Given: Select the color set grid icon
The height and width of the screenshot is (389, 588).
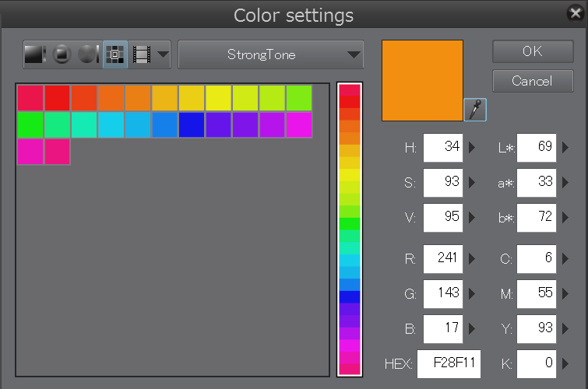Looking at the screenshot, I should click(115, 54).
